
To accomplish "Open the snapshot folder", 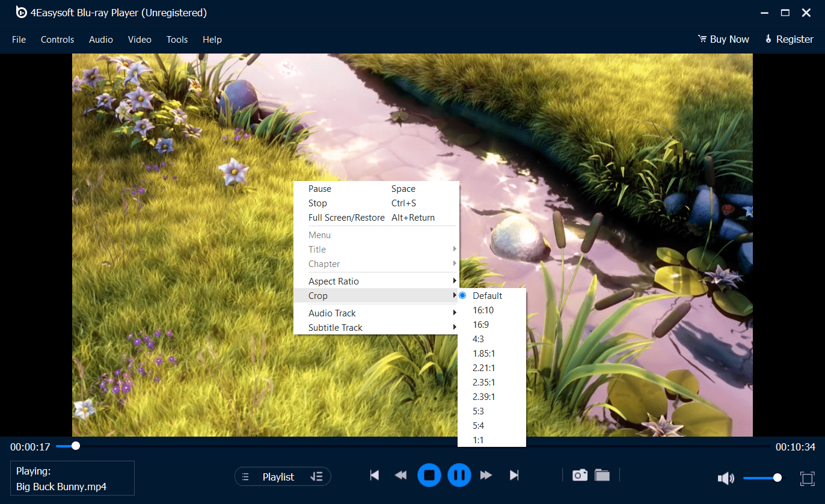I will [603, 476].
